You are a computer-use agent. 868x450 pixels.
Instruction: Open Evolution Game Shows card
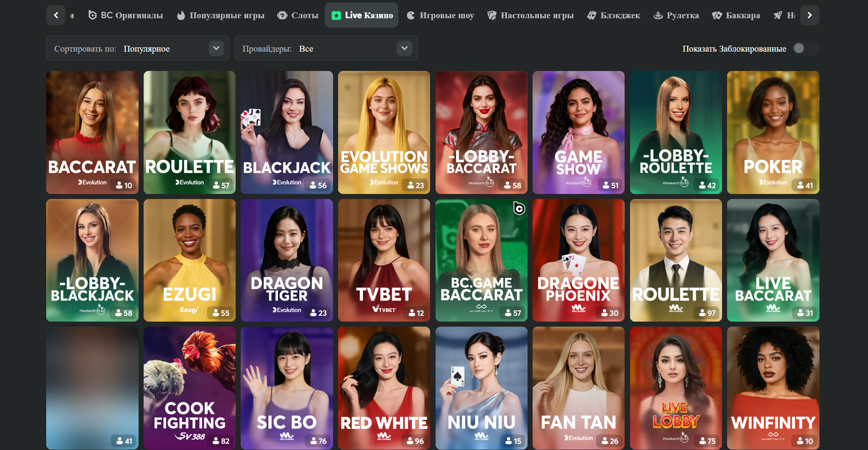click(x=384, y=132)
